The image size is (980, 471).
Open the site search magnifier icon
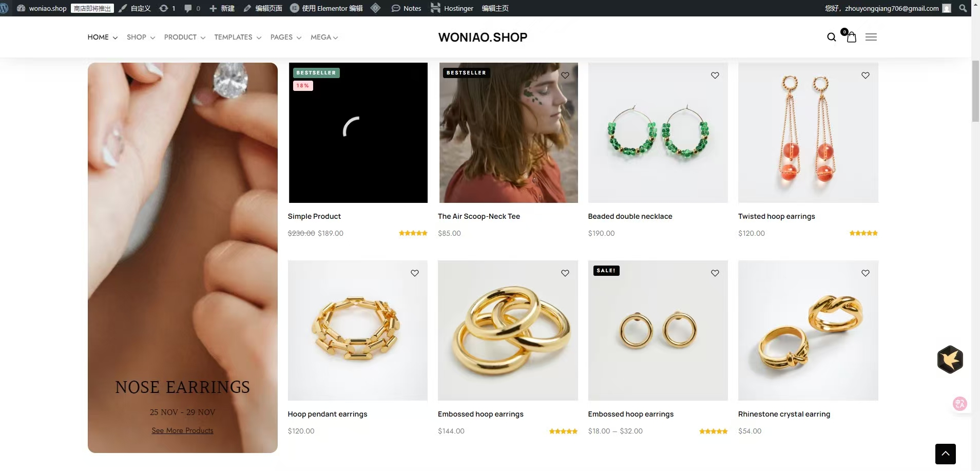point(831,37)
